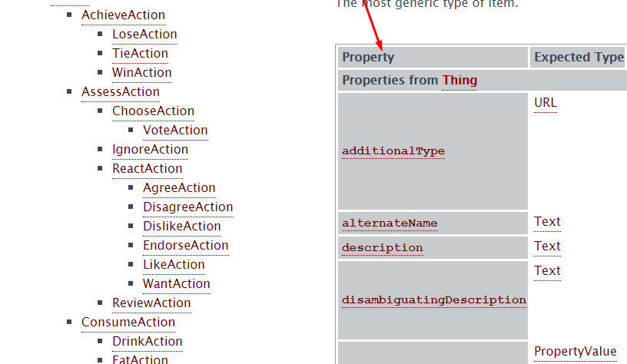The height and width of the screenshot is (364, 627).
Task: Open the ReviewAction link
Action: 151,303
